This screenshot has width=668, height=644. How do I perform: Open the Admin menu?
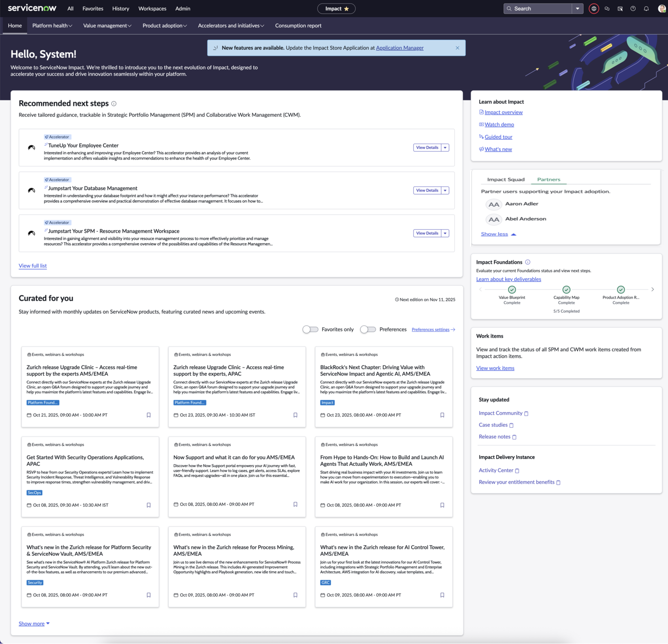[x=183, y=9]
